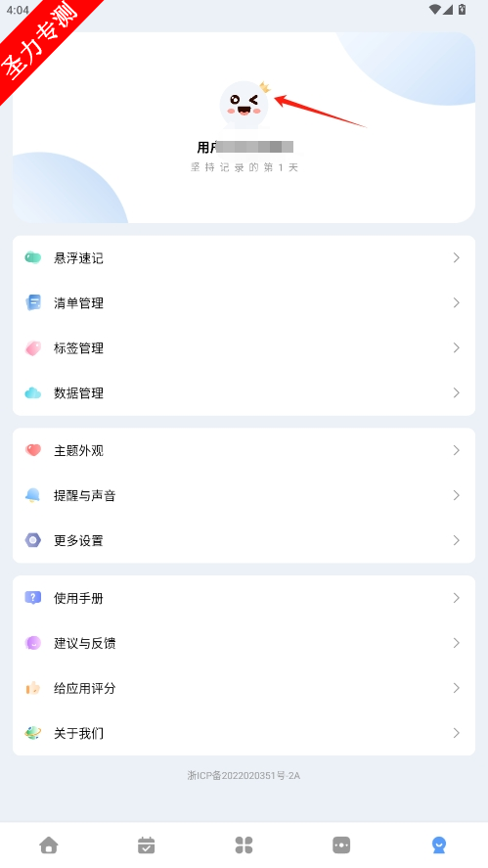Viewport: 488px width, 868px height.
Task: Tap the planet icon for 关于我们
Action: click(33, 733)
